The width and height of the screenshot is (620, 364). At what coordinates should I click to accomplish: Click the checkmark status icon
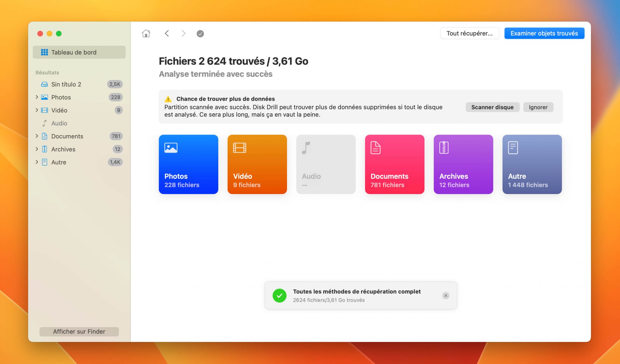[200, 34]
